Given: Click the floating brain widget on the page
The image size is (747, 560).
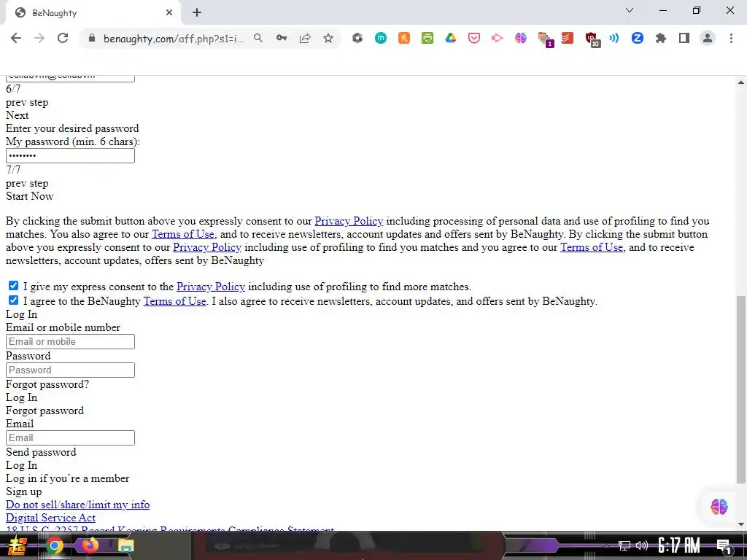Looking at the screenshot, I should [x=719, y=506].
